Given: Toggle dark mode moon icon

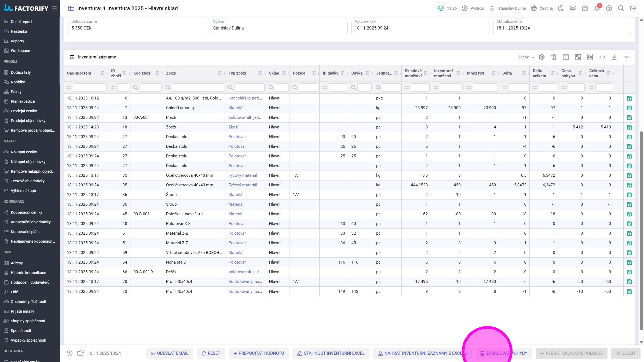Looking at the screenshot, I should click(561, 8).
